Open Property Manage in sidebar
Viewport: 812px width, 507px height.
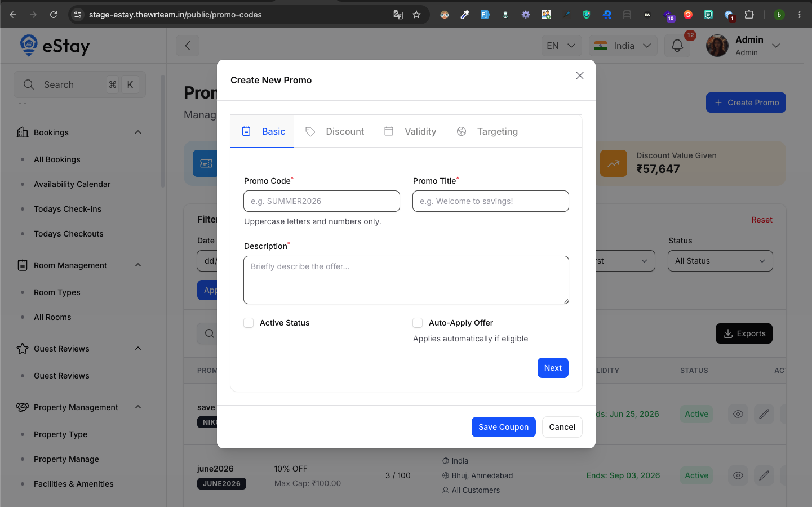(x=66, y=459)
